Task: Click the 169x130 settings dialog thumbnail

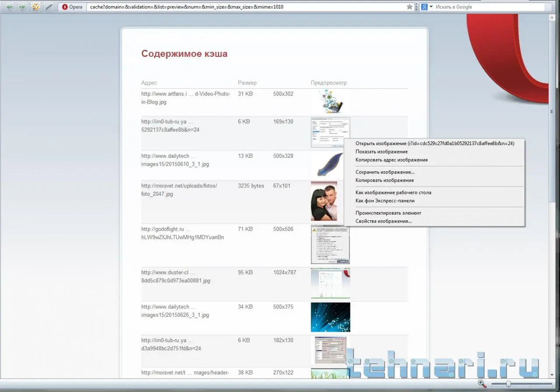Action: pos(331,132)
